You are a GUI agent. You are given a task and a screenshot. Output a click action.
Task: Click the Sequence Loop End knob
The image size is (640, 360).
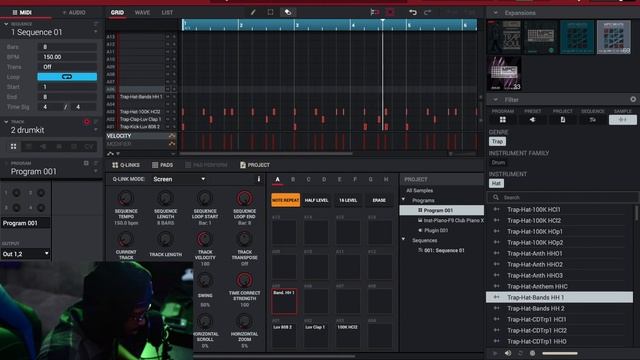[x=244, y=199]
